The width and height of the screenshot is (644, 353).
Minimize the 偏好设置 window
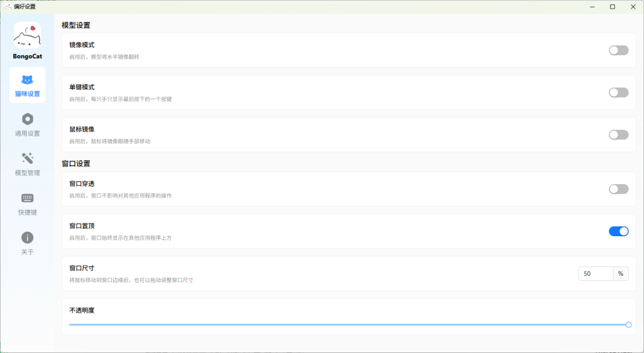(591, 6)
